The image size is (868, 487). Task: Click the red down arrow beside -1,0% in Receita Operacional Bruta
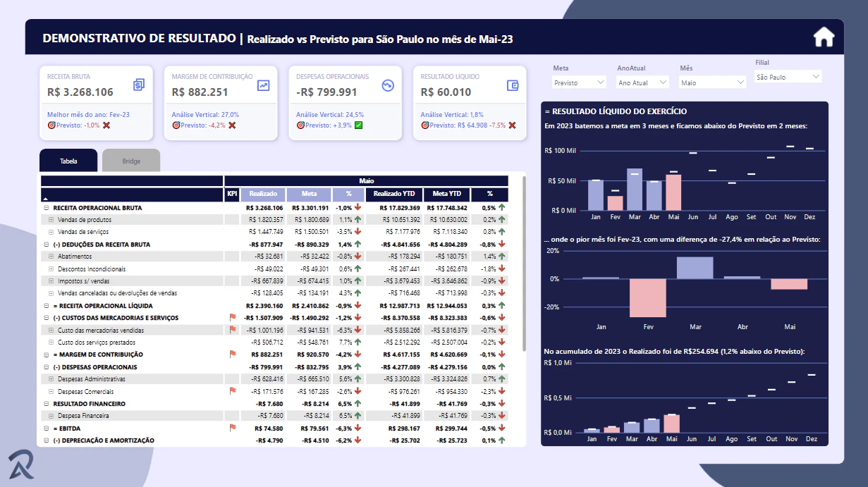[x=358, y=208]
